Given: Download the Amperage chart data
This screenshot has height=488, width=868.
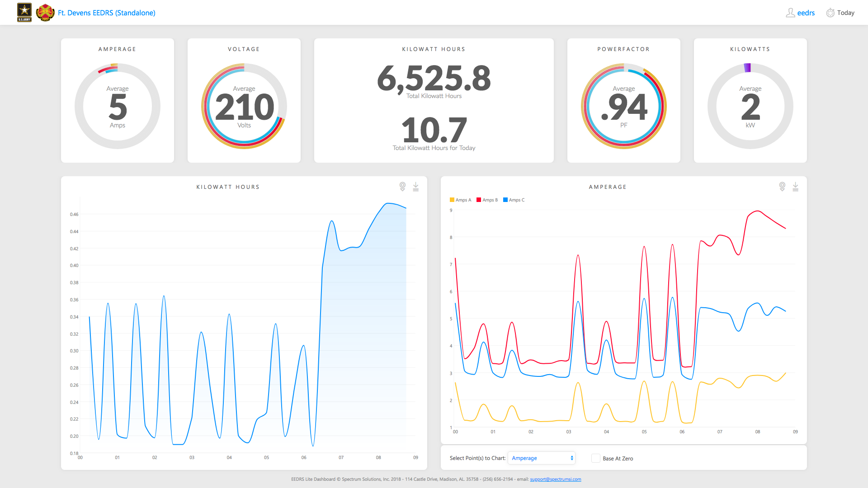Looking at the screenshot, I should click(x=796, y=187).
